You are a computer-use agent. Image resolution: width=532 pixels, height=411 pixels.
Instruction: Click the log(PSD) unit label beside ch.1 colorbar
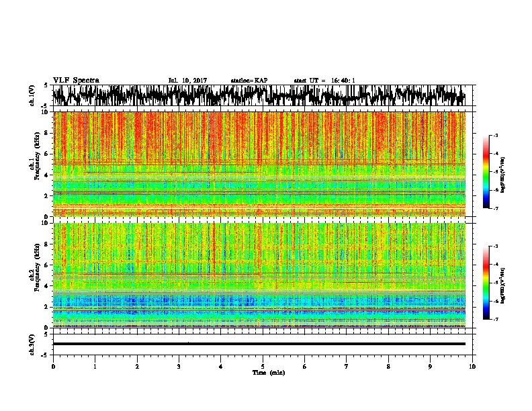pos(503,175)
